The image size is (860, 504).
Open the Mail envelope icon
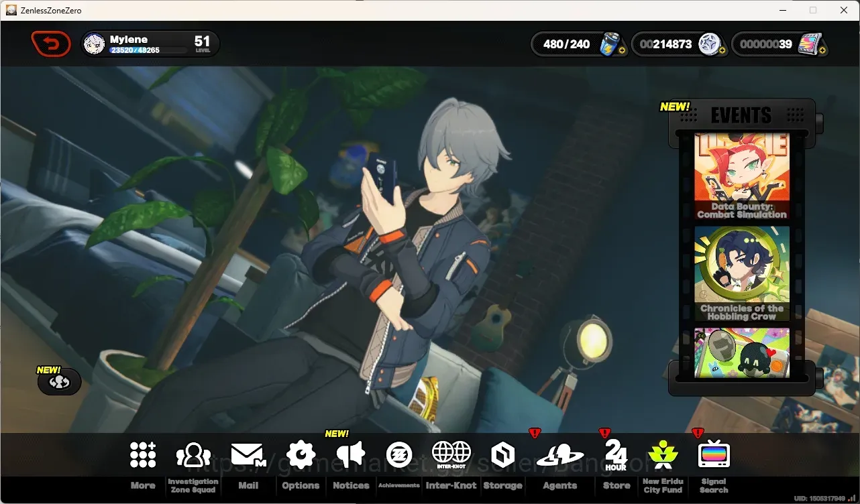click(248, 455)
